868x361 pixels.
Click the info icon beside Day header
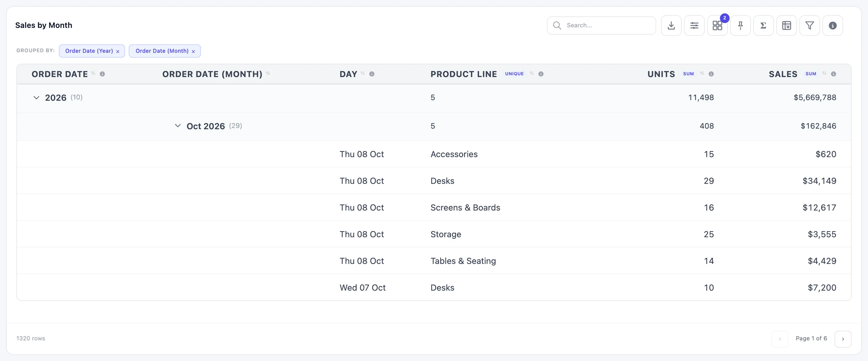372,74
